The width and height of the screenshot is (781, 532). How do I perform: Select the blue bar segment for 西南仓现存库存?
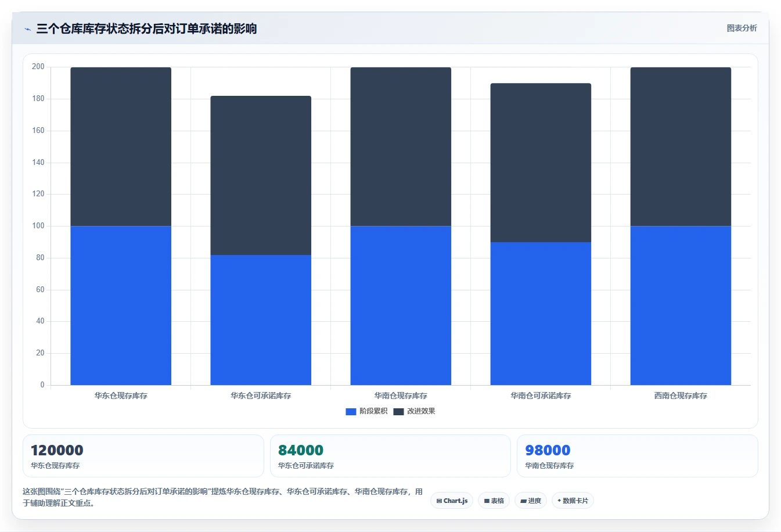click(x=681, y=305)
